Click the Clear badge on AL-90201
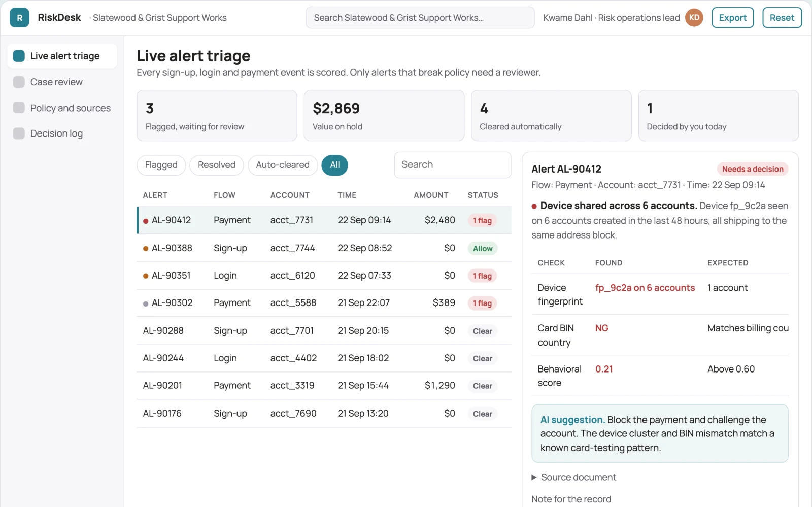The width and height of the screenshot is (812, 507). pyautogui.click(x=483, y=386)
